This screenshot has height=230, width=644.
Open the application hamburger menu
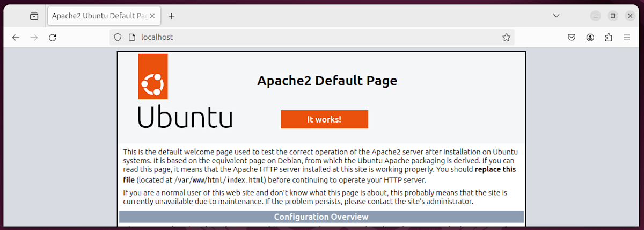(626, 37)
